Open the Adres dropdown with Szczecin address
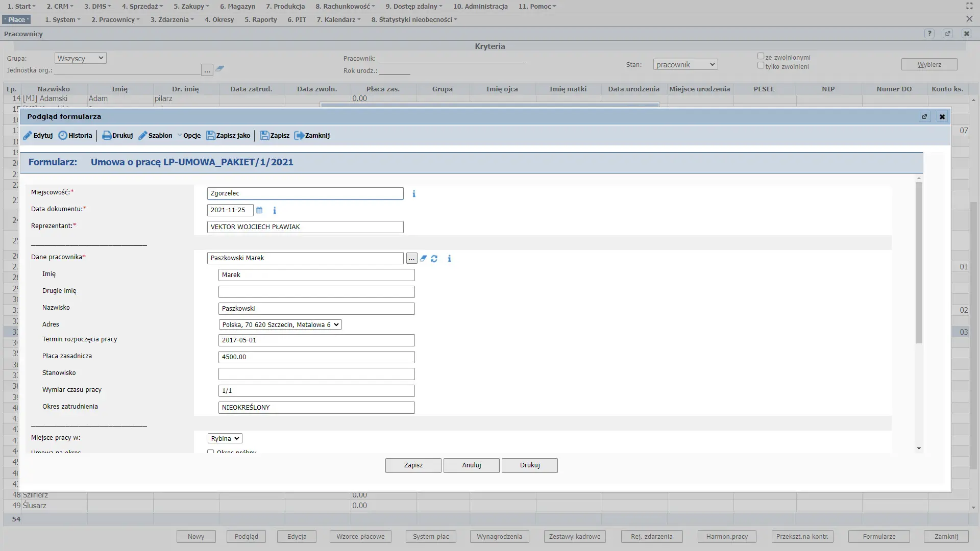Image resolution: width=980 pixels, height=551 pixels. [280, 325]
